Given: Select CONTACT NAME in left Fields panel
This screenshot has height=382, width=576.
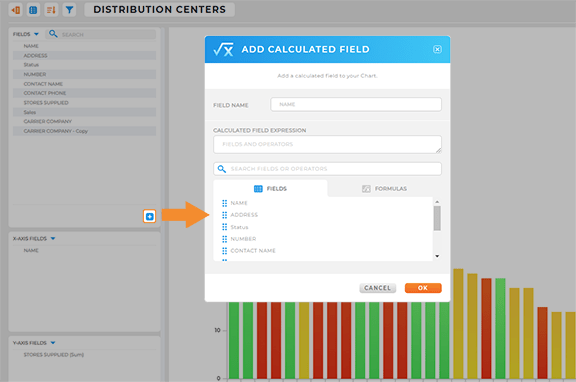Looking at the screenshot, I should click(x=84, y=84).
